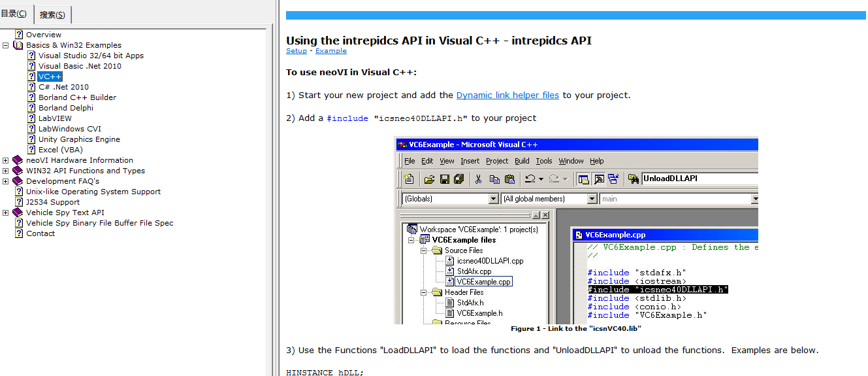Screen dimensions: 868x376
Task: Switch to the 搜索(S) search tab
Action: 52,14
